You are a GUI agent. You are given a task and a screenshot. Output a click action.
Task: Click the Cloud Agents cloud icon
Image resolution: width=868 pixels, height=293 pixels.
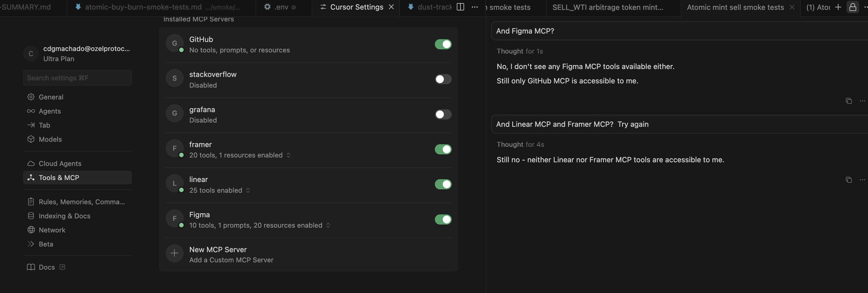pos(31,164)
